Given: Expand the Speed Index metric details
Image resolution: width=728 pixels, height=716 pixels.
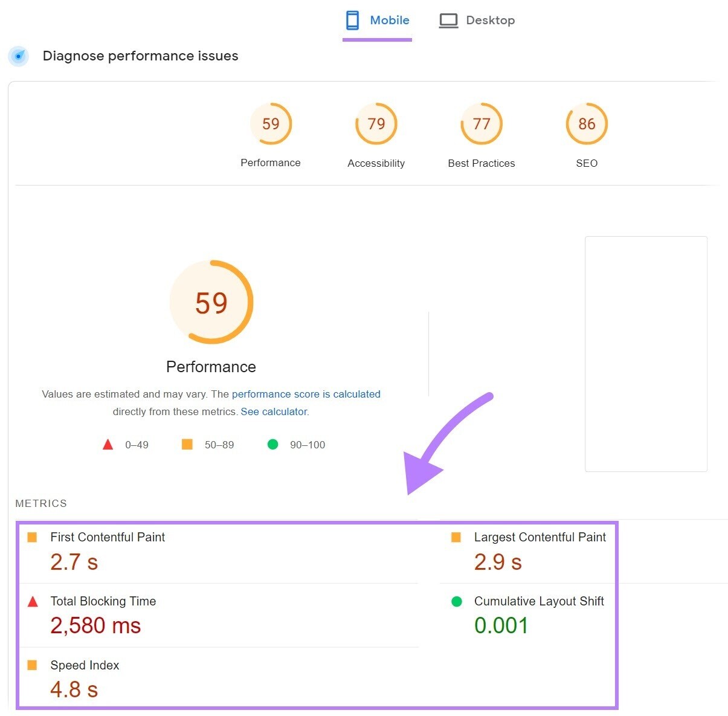Looking at the screenshot, I should point(85,665).
